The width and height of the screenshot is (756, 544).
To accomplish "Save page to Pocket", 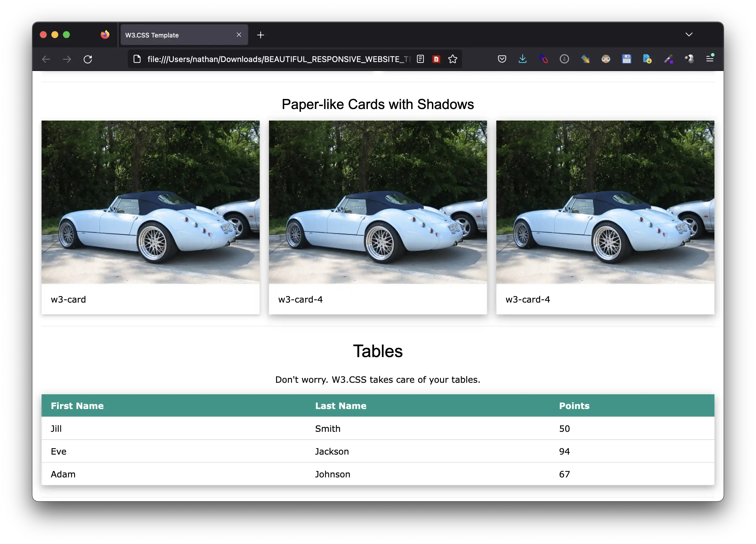I will (502, 59).
